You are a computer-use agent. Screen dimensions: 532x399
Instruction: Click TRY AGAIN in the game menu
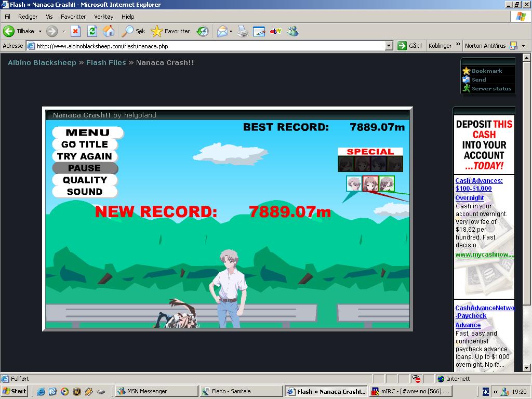[85, 156]
